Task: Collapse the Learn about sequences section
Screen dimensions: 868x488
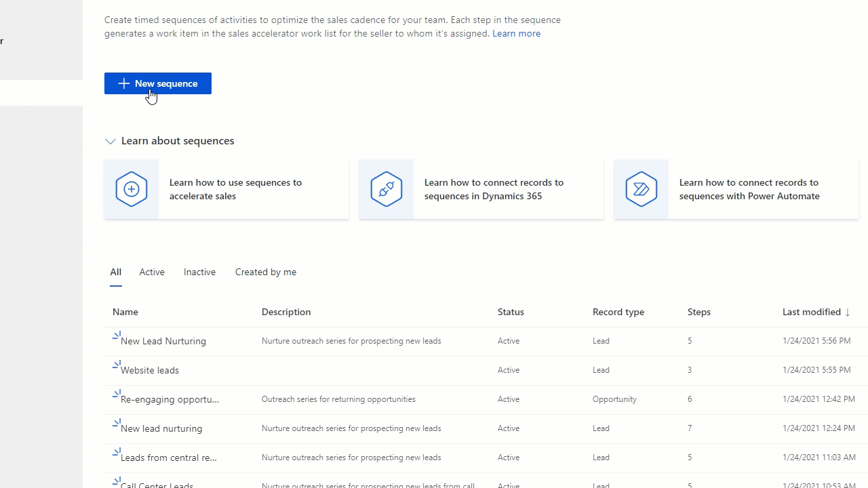Action: [x=111, y=141]
